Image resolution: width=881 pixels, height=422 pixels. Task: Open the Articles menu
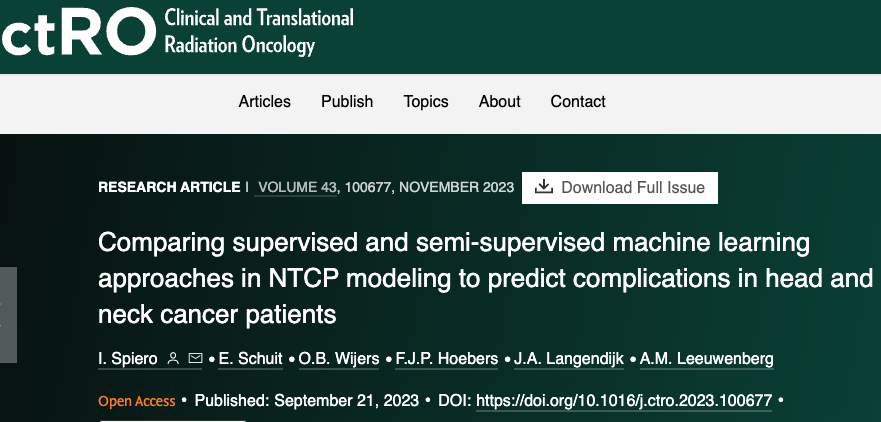[264, 101]
